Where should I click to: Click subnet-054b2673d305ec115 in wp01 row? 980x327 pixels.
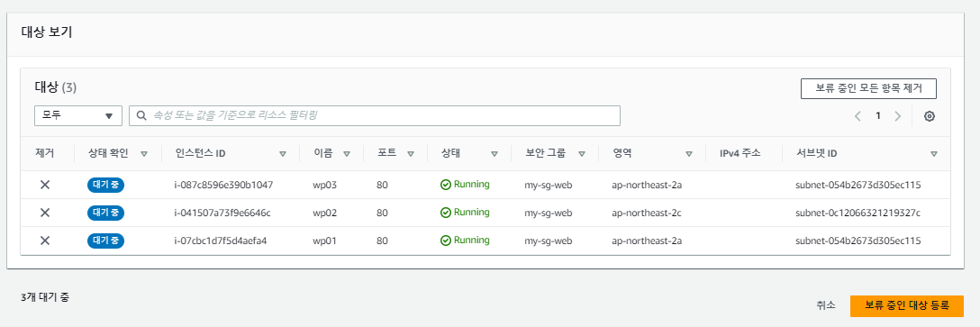858,241
